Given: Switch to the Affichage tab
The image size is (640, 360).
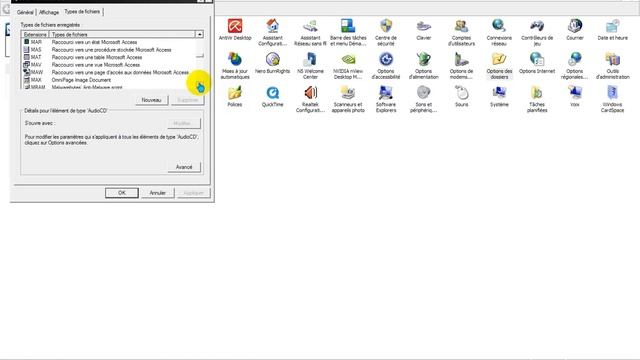Looking at the screenshot, I should 49,12.
